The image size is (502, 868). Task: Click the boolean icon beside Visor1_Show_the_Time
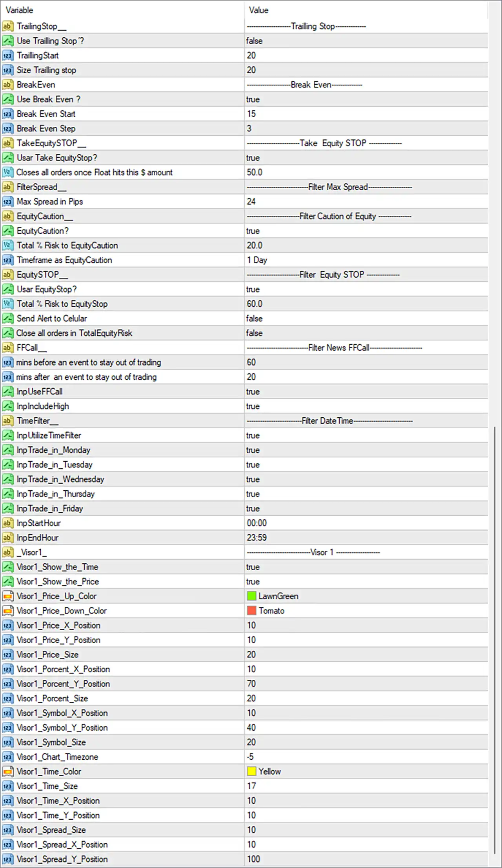[x=7, y=567]
